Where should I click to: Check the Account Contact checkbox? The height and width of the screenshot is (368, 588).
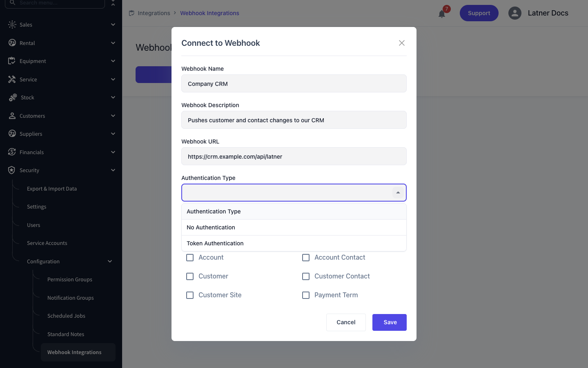click(x=306, y=258)
